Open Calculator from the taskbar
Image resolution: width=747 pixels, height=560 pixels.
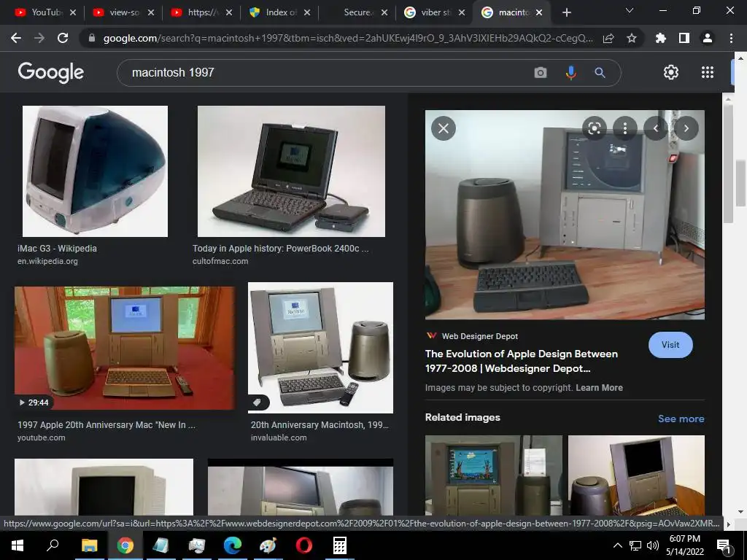click(340, 545)
